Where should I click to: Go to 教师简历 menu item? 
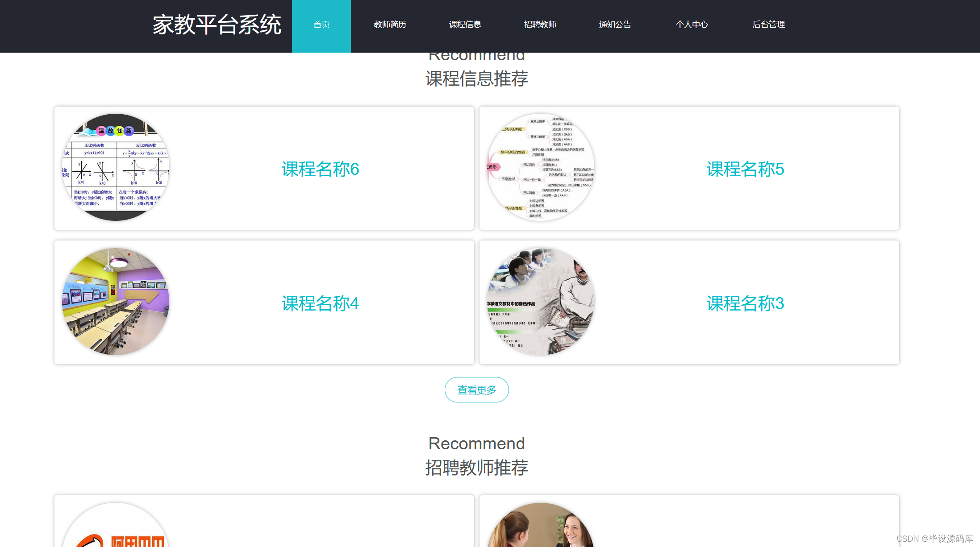390,25
